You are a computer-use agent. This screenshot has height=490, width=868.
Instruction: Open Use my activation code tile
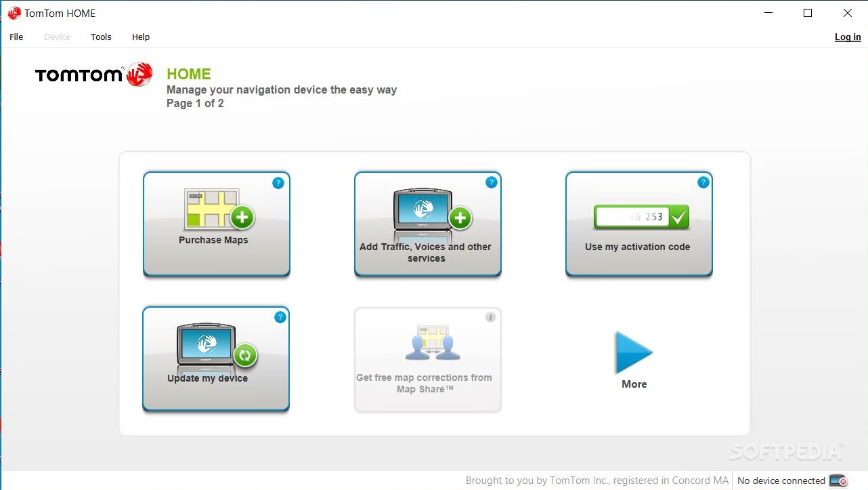pos(639,224)
